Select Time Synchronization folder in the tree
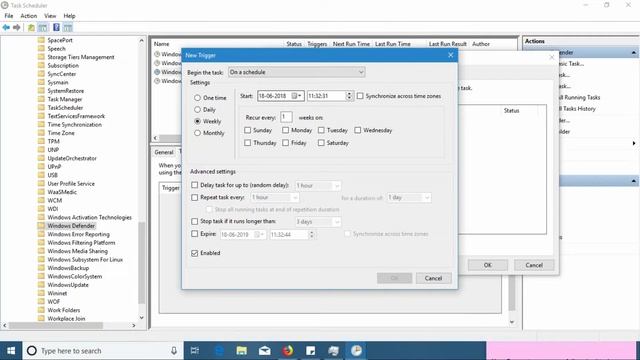Screen dimensions: 640x360 [x=75, y=124]
